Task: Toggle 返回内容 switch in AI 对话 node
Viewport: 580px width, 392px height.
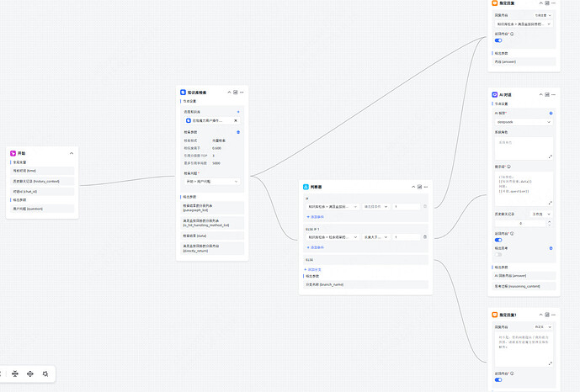Action: (x=498, y=240)
